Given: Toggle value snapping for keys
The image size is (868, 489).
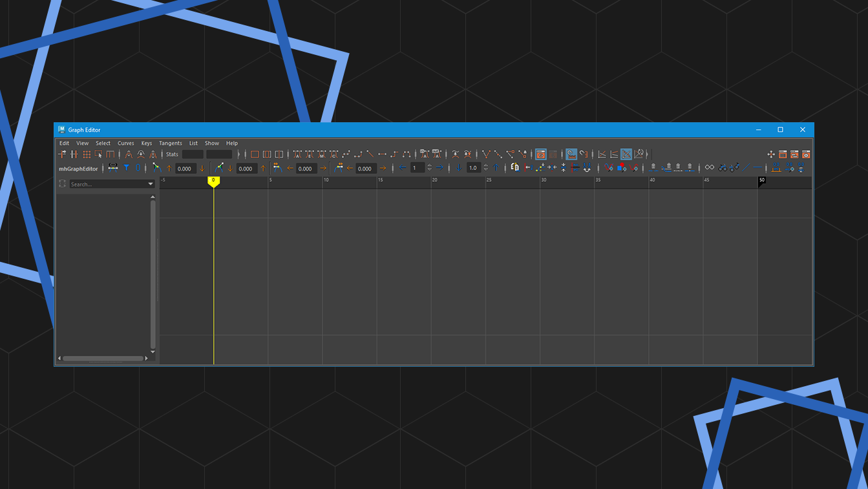Looking at the screenshot, I should (583, 154).
